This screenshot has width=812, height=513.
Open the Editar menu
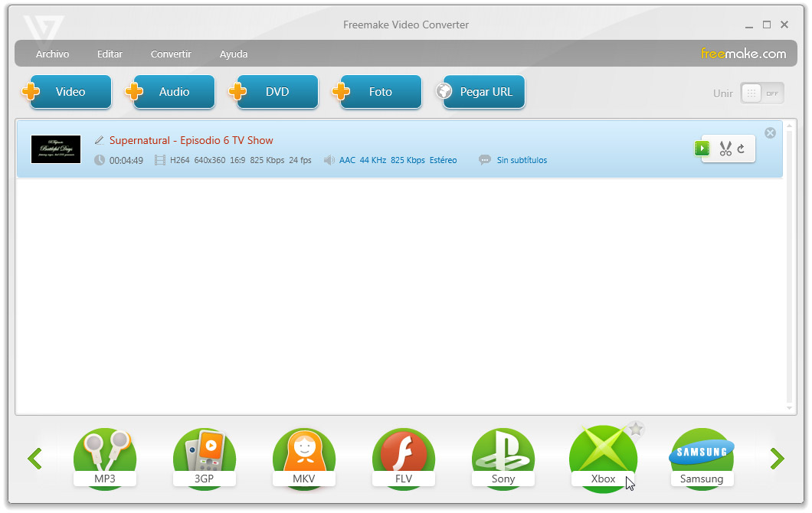[110, 54]
